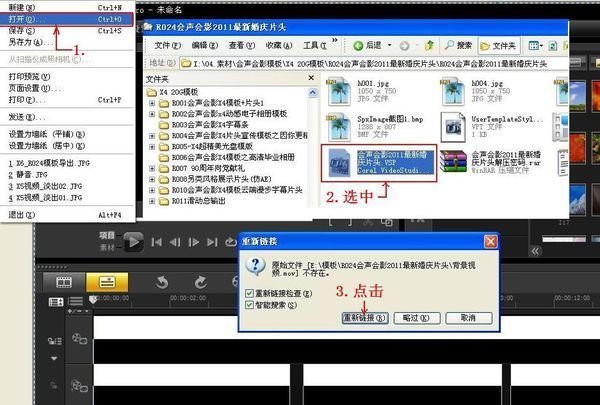Uncheck the 智能搜索(S) checkbox
This screenshot has height=405, width=600.
point(249,305)
